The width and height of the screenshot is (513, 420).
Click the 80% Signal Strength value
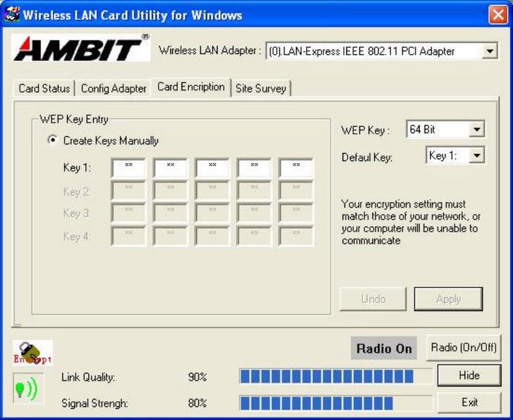tap(197, 403)
